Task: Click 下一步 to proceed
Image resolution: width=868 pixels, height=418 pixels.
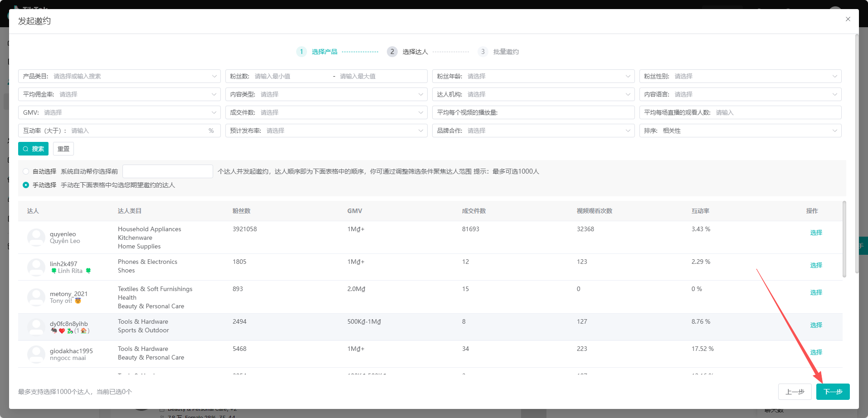Action: pos(833,392)
